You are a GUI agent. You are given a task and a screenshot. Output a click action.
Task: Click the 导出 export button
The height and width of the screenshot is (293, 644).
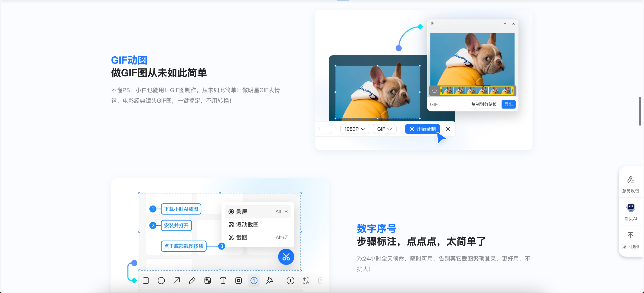508,104
